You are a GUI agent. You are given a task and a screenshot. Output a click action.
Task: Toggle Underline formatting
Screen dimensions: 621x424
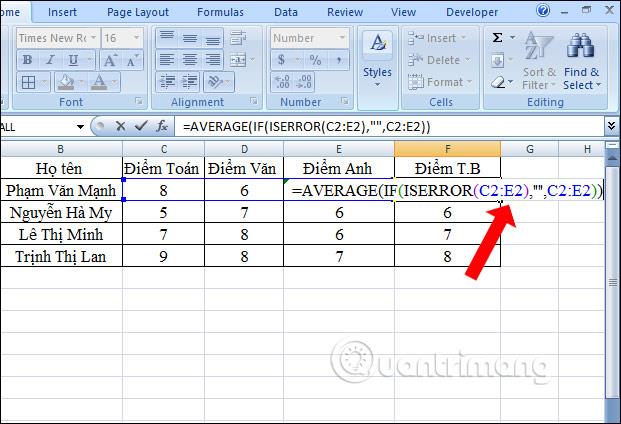pyautogui.click(x=73, y=60)
